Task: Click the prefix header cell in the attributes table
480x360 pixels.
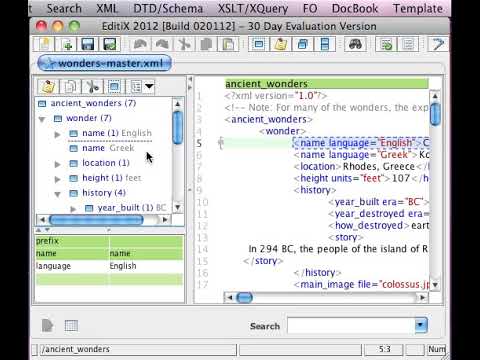Action: [x=72, y=241]
